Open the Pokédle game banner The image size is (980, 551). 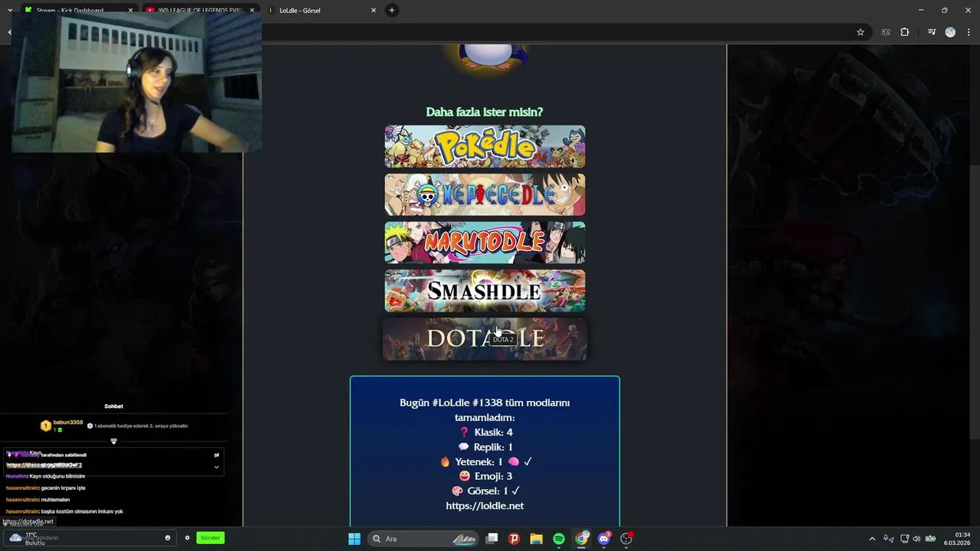(x=485, y=146)
